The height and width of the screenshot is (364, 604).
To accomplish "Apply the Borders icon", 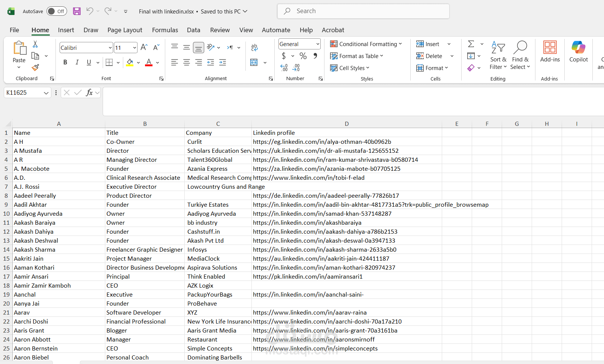I will [109, 63].
